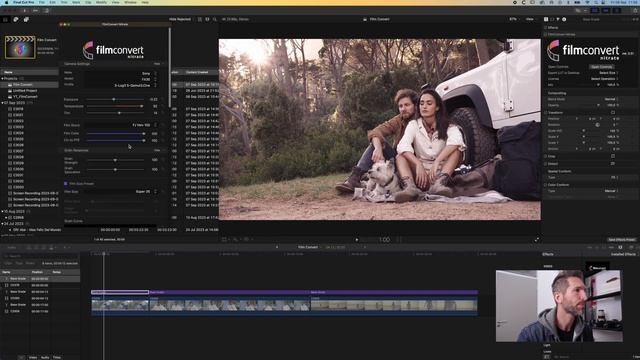
Task: Adjust the Film Color slider
Action: click(115, 133)
